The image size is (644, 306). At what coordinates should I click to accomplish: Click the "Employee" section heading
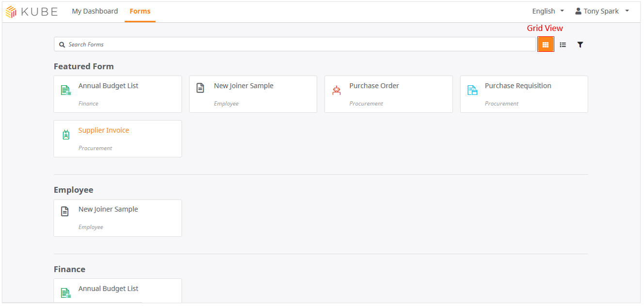74,190
